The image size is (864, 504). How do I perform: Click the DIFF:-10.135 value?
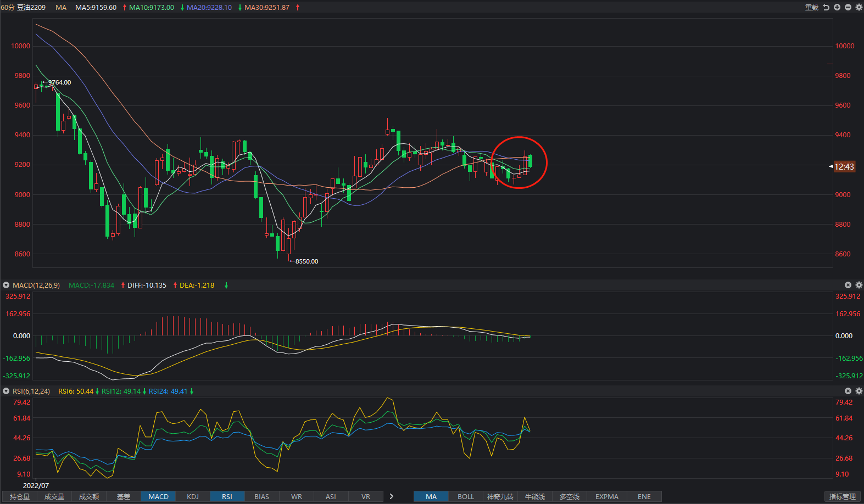point(147,285)
